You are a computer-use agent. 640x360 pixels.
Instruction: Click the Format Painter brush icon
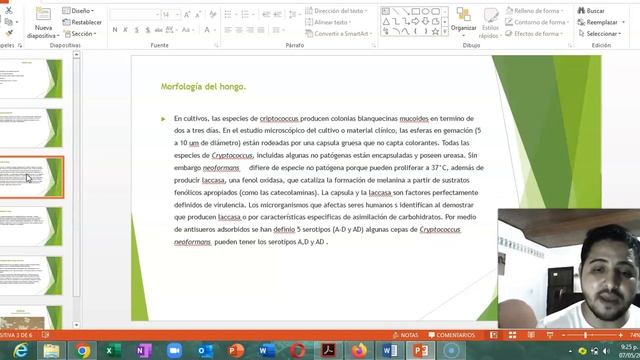(9, 33)
